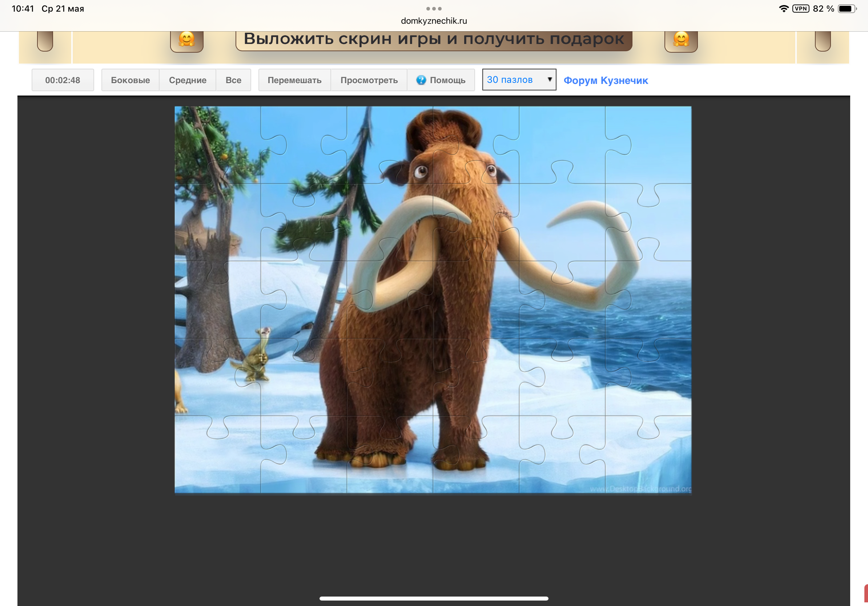
Task: Preview the image via Просмотреть
Action: point(369,80)
